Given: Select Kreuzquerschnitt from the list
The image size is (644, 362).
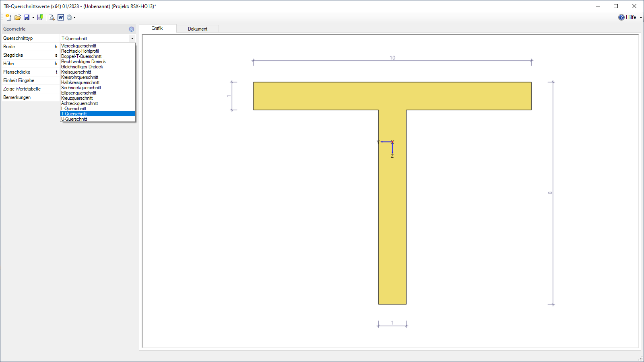Looking at the screenshot, I should tap(97, 98).
